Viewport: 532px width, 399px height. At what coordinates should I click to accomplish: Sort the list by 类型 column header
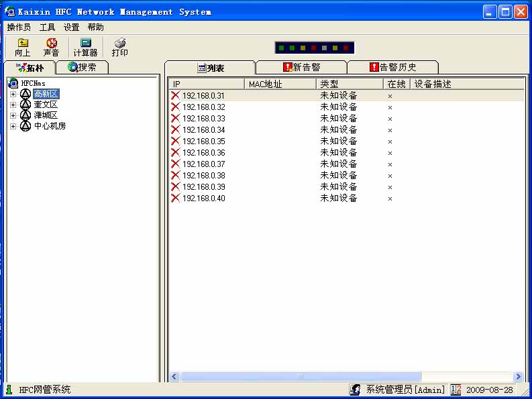pos(349,84)
